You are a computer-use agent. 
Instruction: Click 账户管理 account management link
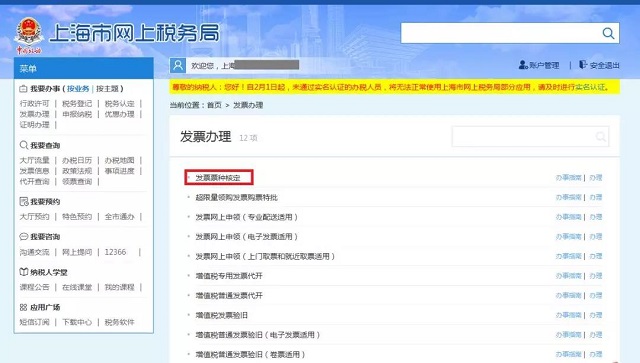tap(544, 65)
